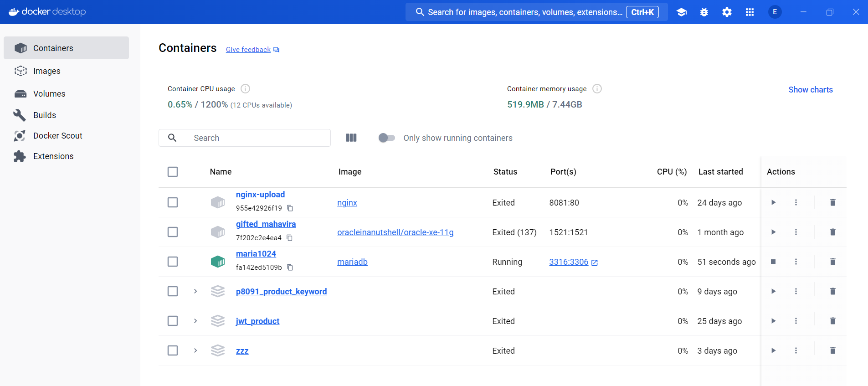Copy the nginx-upload container ID
This screenshot has width=868, height=386.
[290, 208]
